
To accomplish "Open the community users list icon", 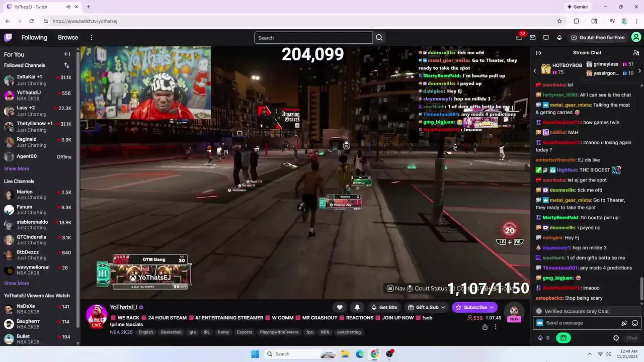I will click(x=636, y=53).
